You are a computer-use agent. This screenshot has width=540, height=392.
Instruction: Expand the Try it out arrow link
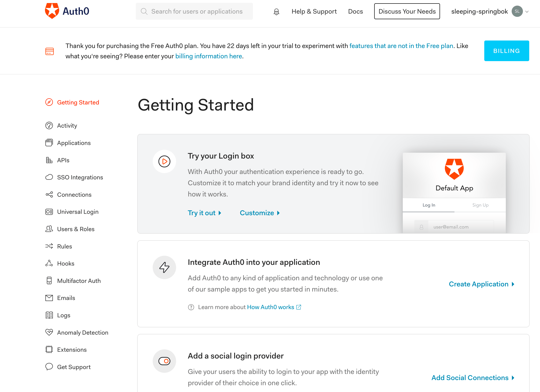204,213
